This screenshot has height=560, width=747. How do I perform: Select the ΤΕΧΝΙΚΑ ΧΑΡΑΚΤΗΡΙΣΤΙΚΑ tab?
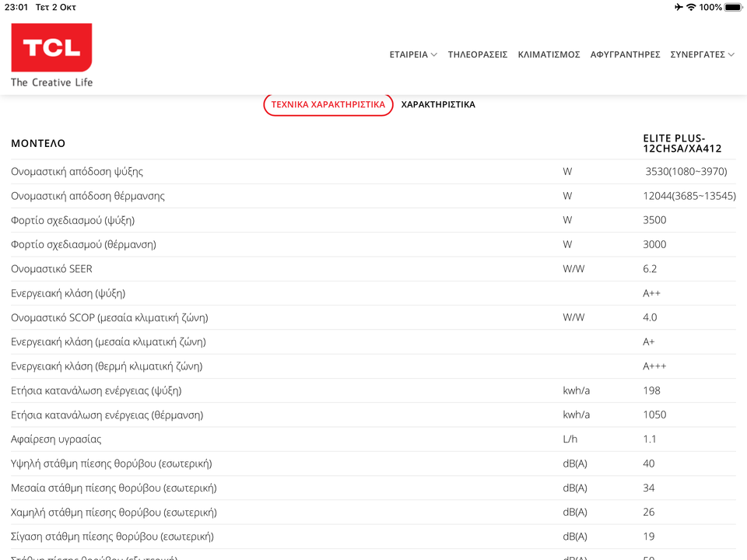328,105
